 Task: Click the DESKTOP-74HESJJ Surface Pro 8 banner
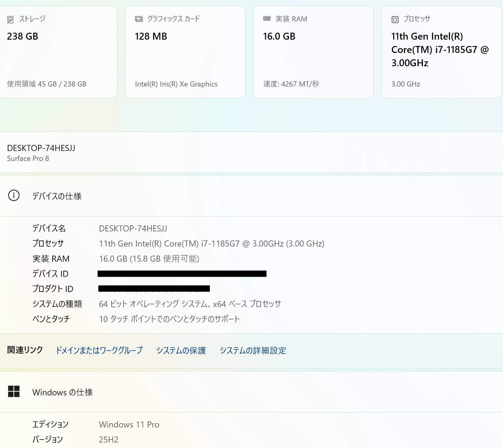pyautogui.click(x=251, y=153)
